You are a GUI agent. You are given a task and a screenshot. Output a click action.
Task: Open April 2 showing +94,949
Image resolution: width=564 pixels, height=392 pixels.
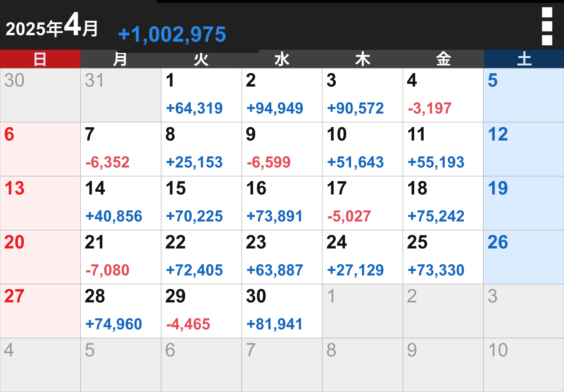tap(282, 95)
